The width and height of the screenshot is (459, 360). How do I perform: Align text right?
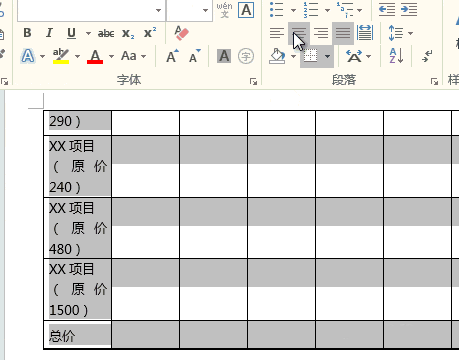pos(321,33)
